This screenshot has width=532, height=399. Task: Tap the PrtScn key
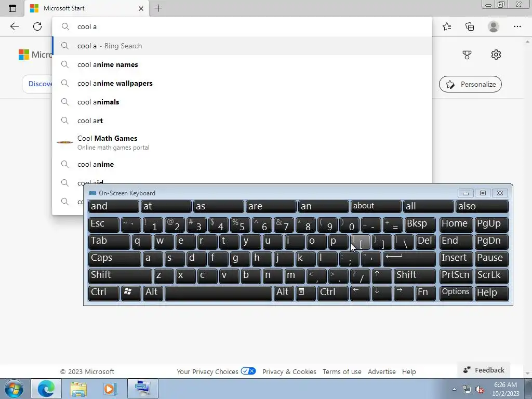pos(456,275)
